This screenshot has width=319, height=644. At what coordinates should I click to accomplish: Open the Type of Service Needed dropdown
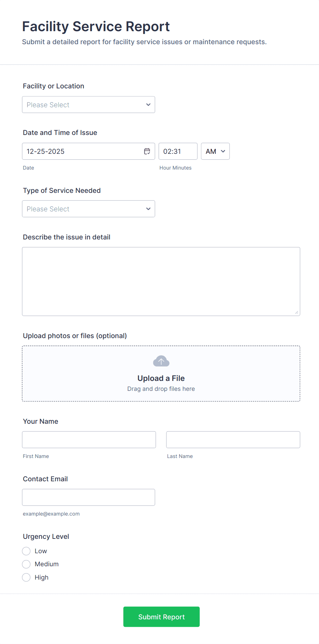pyautogui.click(x=88, y=209)
